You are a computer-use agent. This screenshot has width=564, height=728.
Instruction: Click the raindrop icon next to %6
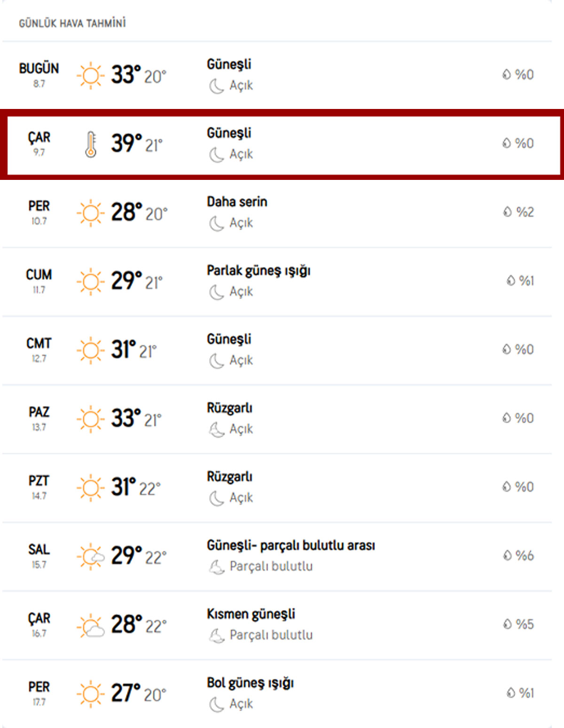(507, 556)
